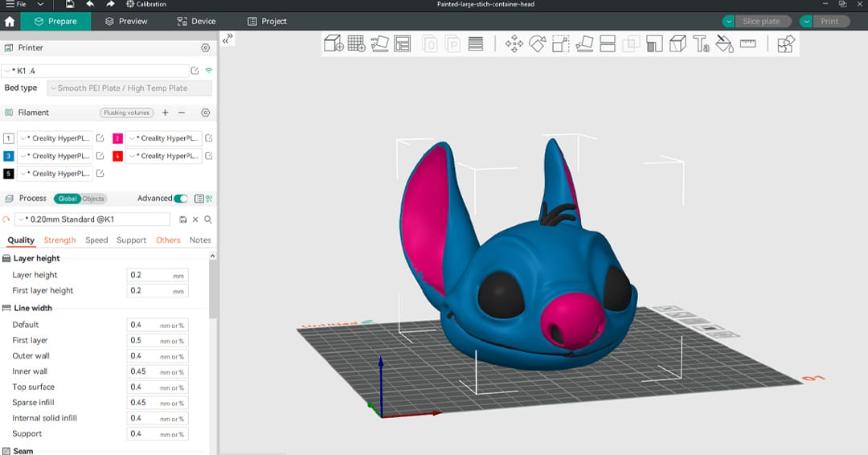Open filament 3 preset dropdown

tap(55, 156)
